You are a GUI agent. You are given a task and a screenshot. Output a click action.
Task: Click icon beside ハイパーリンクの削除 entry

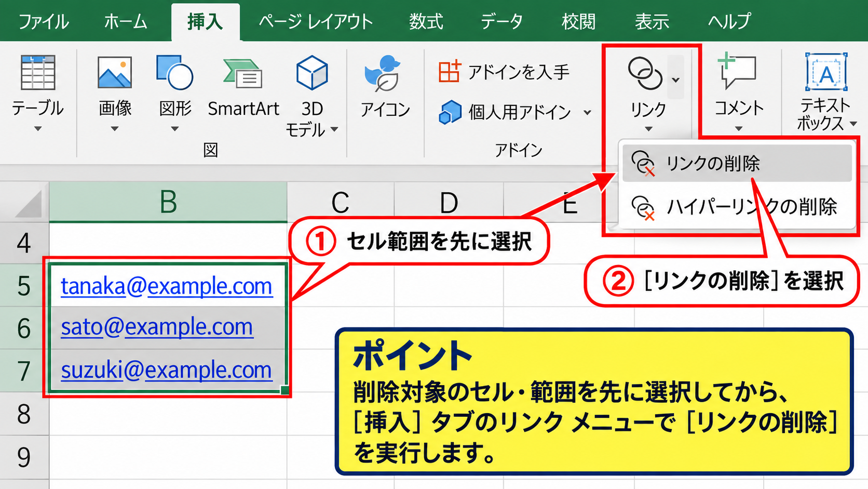(643, 207)
